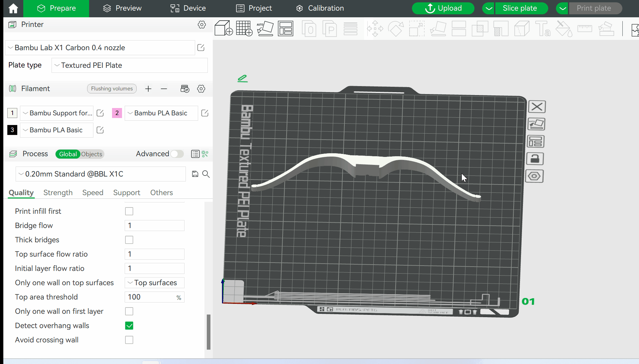Viewport: 639px width, 364px height.
Task: Go to the Home screen icon
Action: tap(13, 8)
